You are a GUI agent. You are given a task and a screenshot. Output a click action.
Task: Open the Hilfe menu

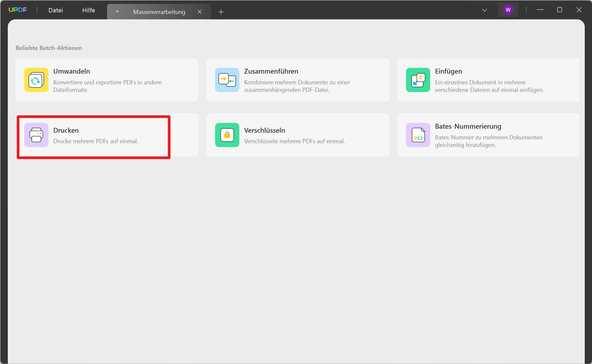pos(88,10)
